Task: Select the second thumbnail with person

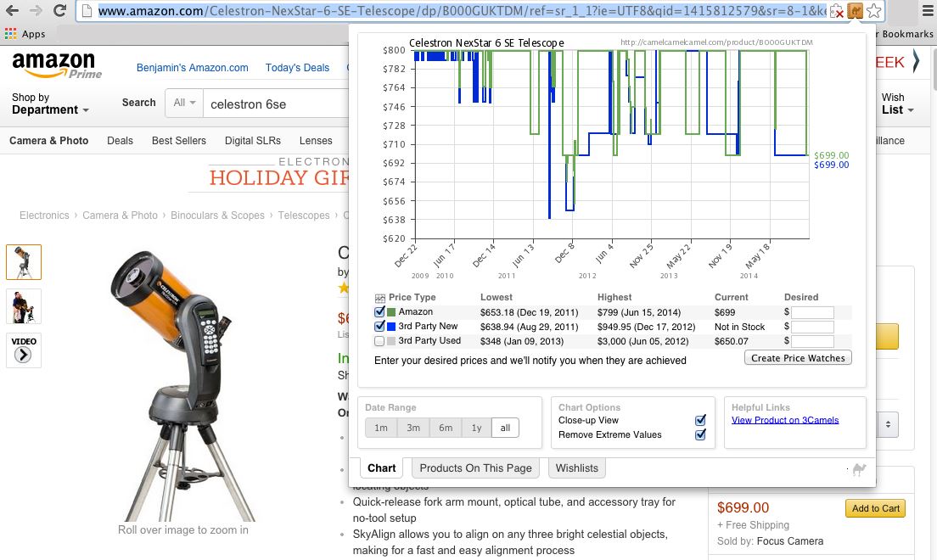Action: (x=23, y=306)
